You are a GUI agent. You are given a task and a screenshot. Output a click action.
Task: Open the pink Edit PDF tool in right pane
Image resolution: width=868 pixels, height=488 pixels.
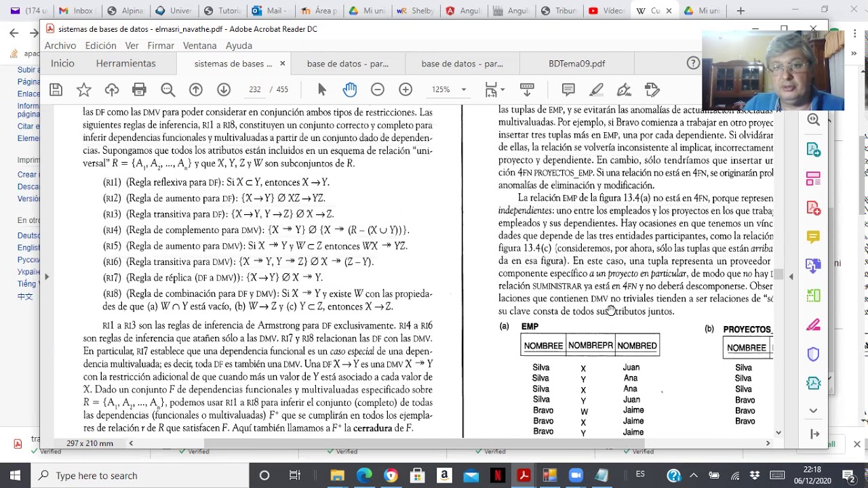(x=813, y=178)
